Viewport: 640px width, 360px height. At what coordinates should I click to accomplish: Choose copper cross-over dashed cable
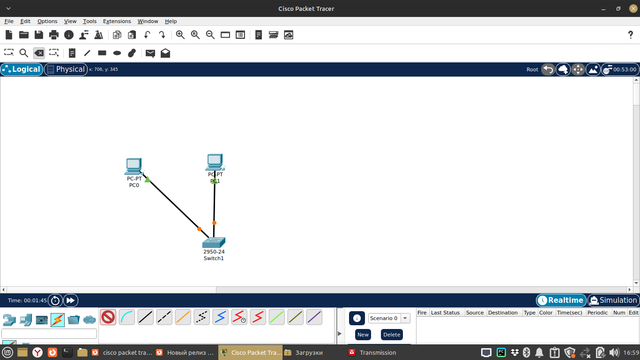pos(164,317)
